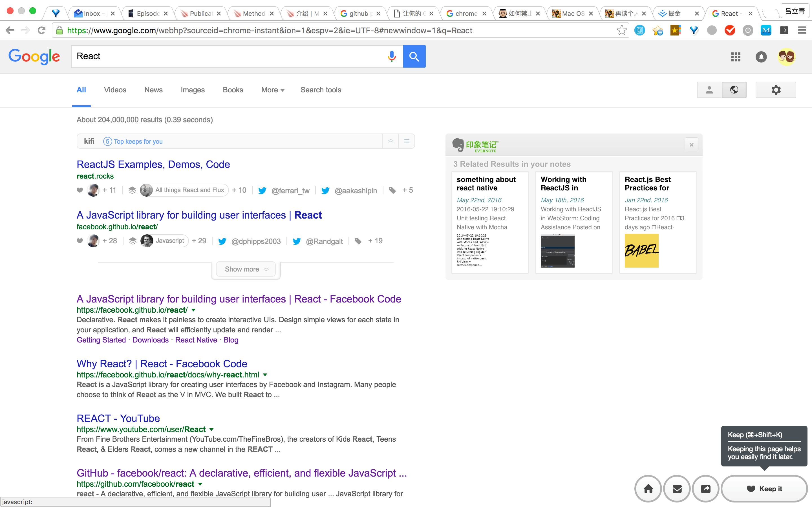Open the Why React? Facebook Code link
This screenshot has height=507, width=812.
(x=162, y=363)
